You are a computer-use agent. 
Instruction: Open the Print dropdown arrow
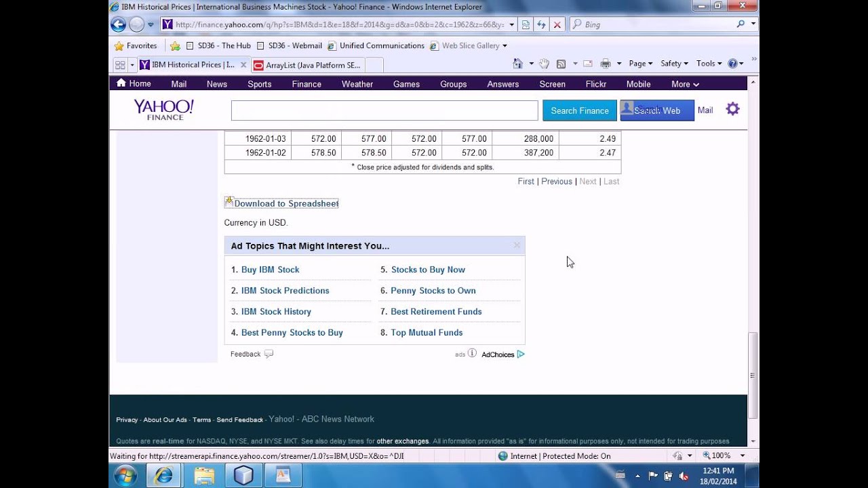(618, 64)
